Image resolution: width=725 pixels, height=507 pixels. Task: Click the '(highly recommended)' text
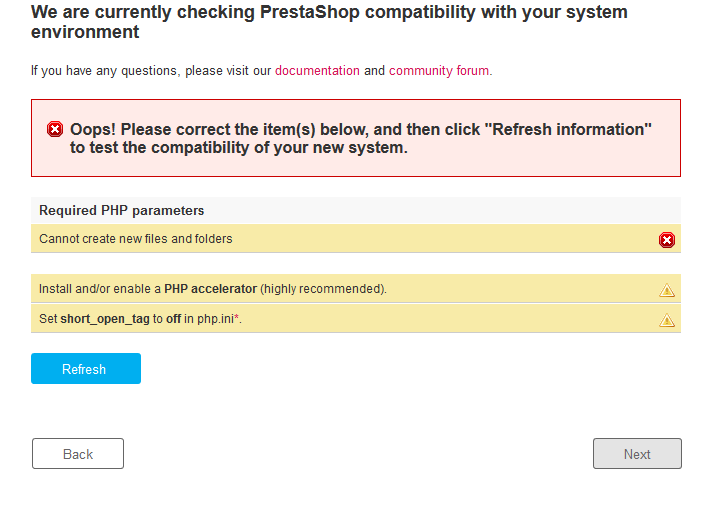point(323,289)
